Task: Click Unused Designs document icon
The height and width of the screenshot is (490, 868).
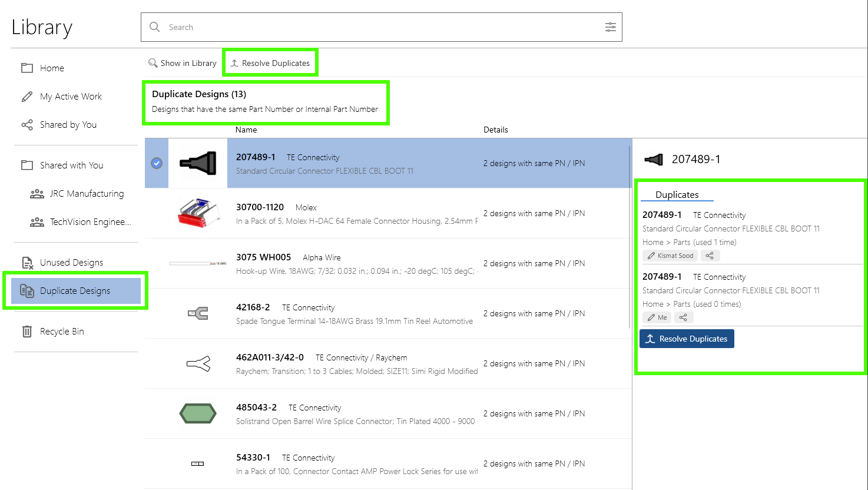Action: pyautogui.click(x=27, y=263)
